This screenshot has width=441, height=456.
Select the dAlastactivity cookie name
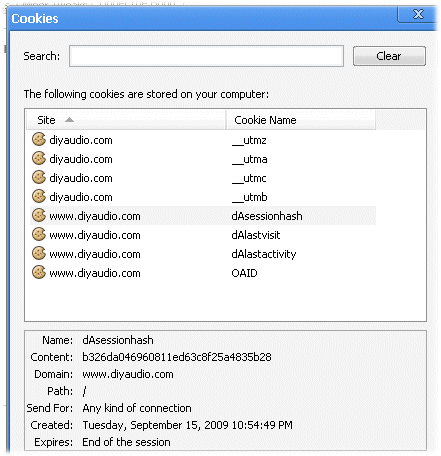[x=264, y=254]
